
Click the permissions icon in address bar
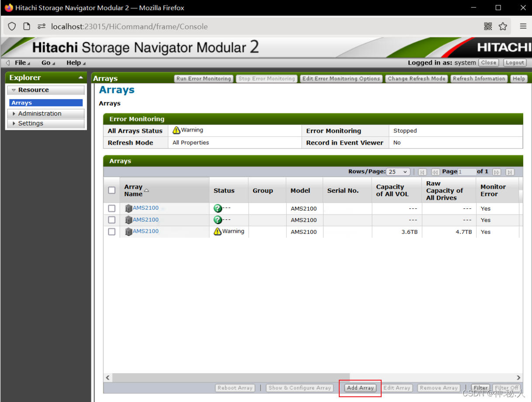[42, 26]
